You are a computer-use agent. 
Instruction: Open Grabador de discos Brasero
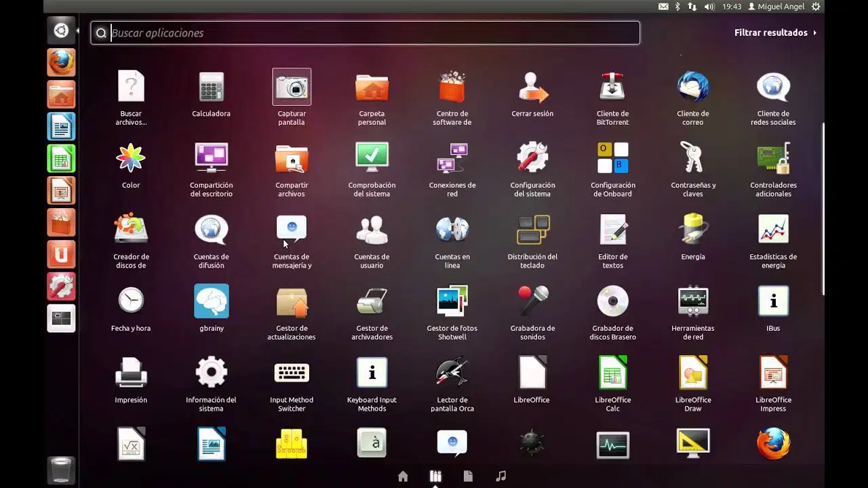point(613,301)
